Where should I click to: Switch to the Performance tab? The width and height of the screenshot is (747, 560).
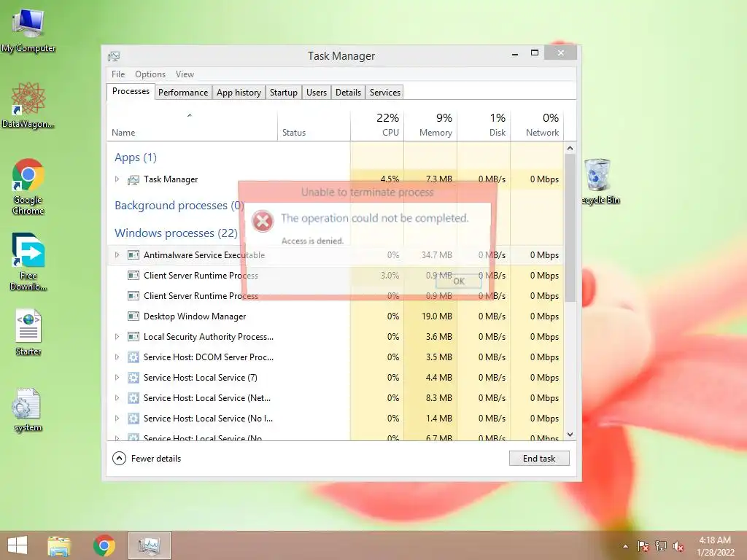pyautogui.click(x=183, y=93)
